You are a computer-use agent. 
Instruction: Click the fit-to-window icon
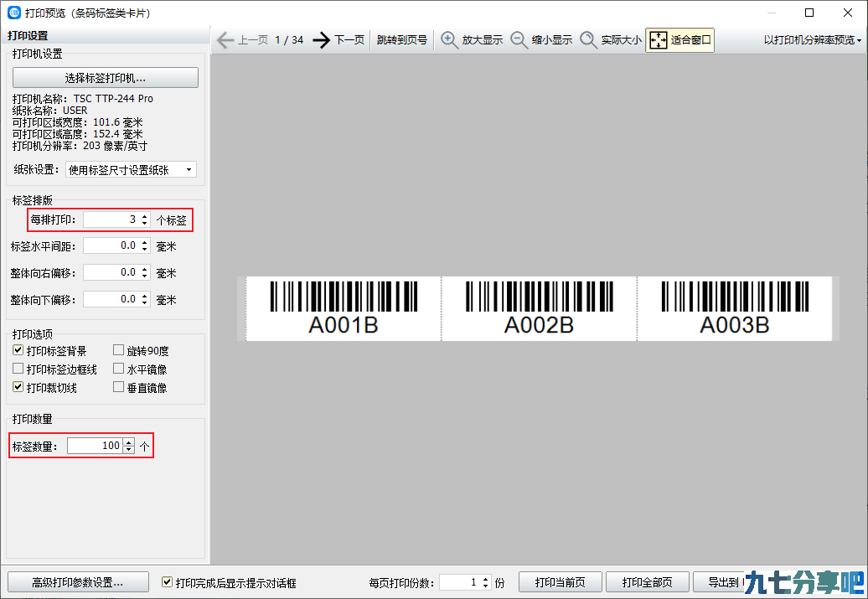tap(659, 40)
